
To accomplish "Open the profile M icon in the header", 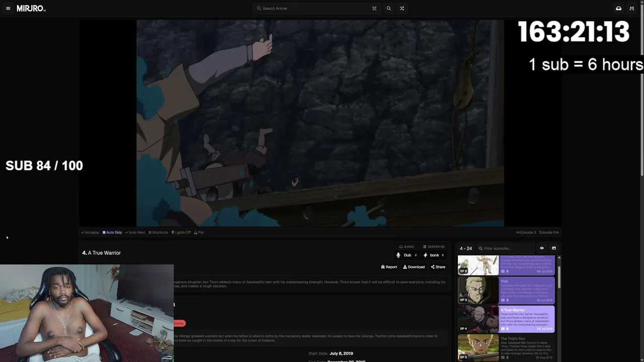I will [632, 9].
